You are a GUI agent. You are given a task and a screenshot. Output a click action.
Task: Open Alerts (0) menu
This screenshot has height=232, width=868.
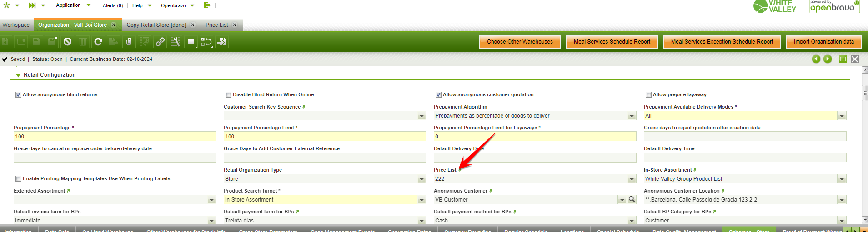click(x=113, y=5)
